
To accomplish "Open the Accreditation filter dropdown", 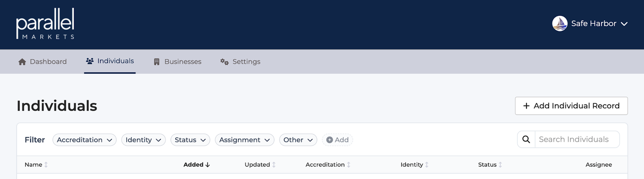I will click(x=85, y=140).
